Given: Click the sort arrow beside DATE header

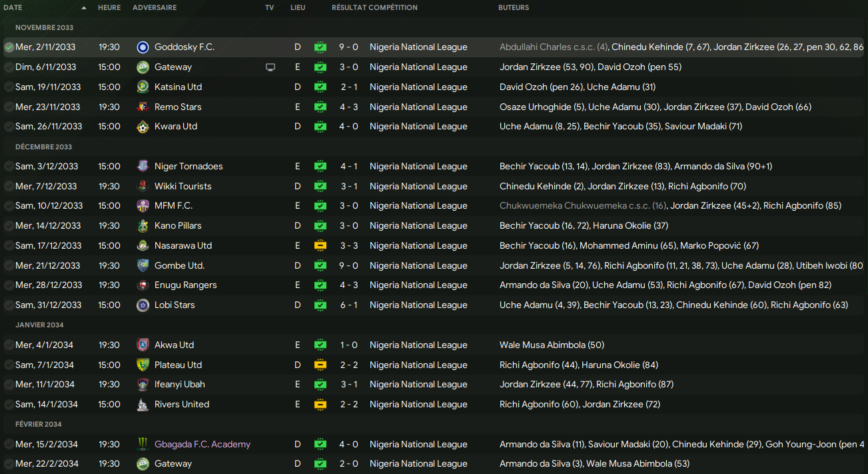Looking at the screenshot, I should point(83,8).
